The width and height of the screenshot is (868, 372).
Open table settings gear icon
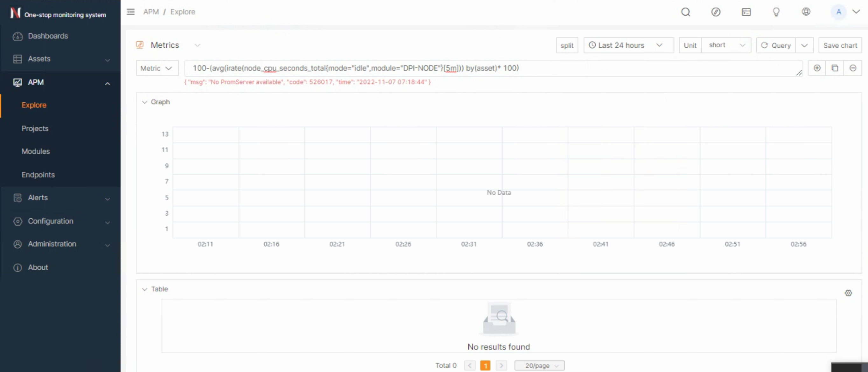[x=848, y=293]
